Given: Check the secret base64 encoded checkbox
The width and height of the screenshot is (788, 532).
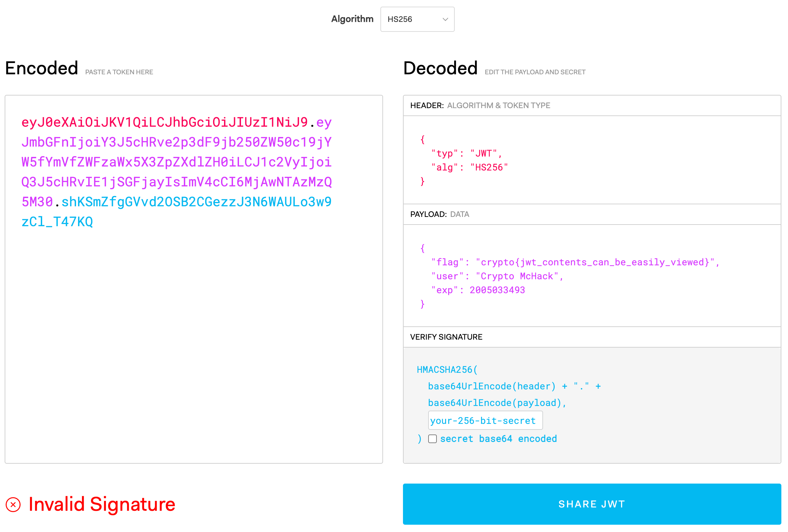Looking at the screenshot, I should 432,439.
